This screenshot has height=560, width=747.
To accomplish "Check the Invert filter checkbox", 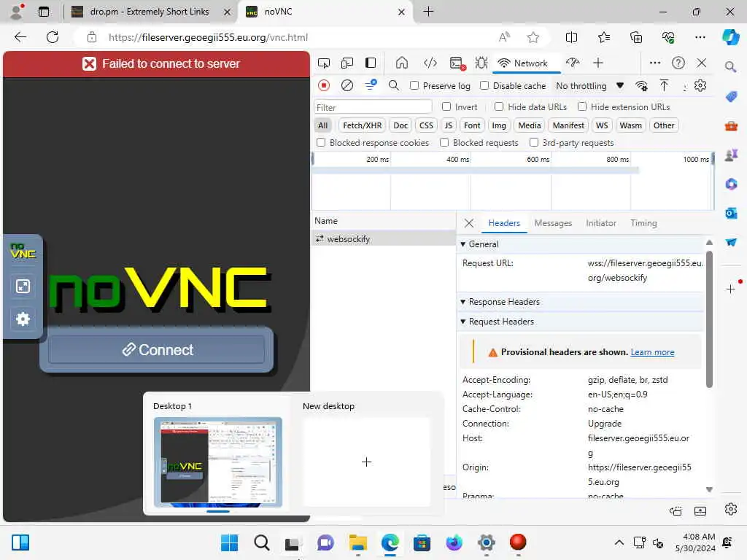I will (446, 106).
